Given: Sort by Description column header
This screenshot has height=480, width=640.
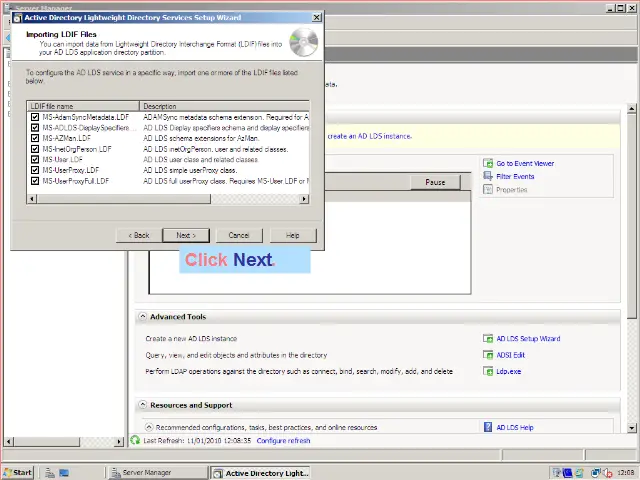Looking at the screenshot, I should tap(224, 106).
